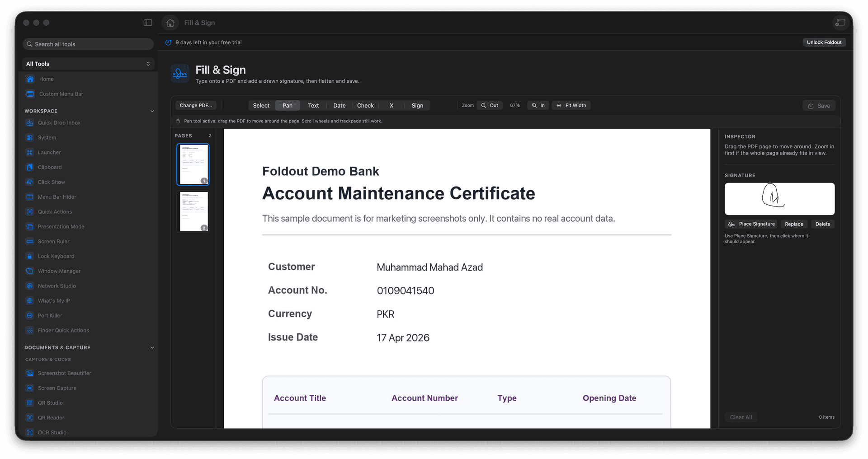The height and width of the screenshot is (459, 868).
Task: Choose the Select tool
Action: [x=261, y=106]
